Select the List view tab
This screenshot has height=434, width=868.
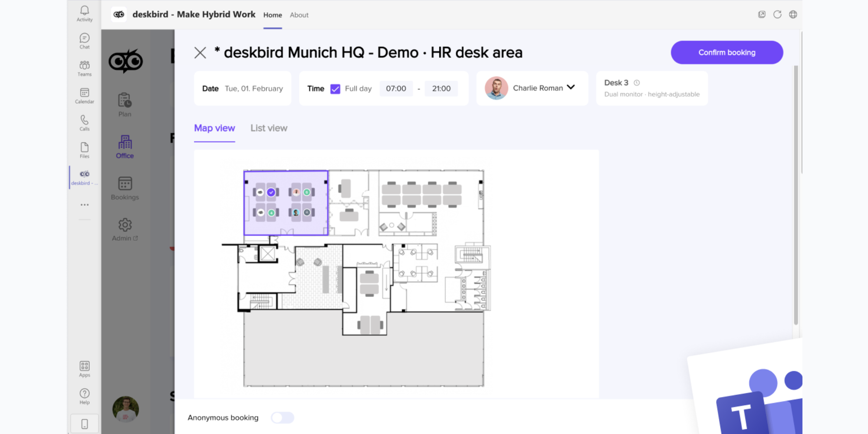(x=269, y=128)
